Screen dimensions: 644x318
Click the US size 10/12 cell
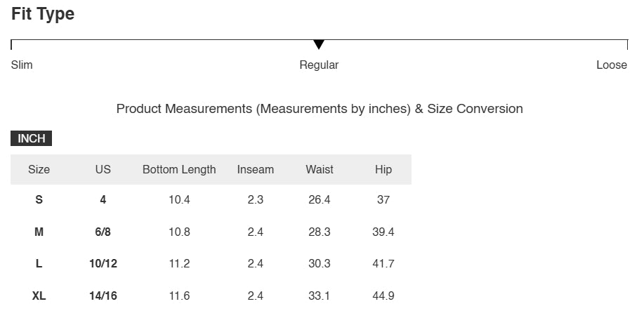(103, 263)
